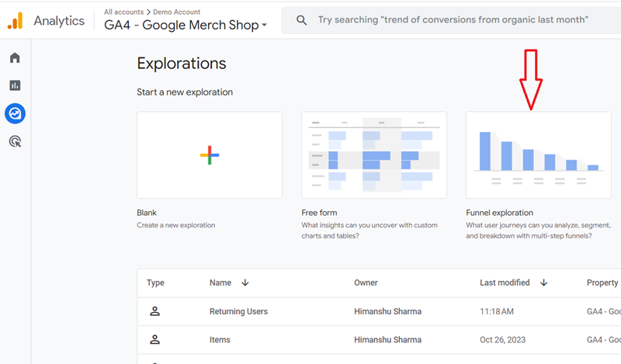Click the user icon beside Items
Screen dimensions: 621x364
(x=154, y=339)
